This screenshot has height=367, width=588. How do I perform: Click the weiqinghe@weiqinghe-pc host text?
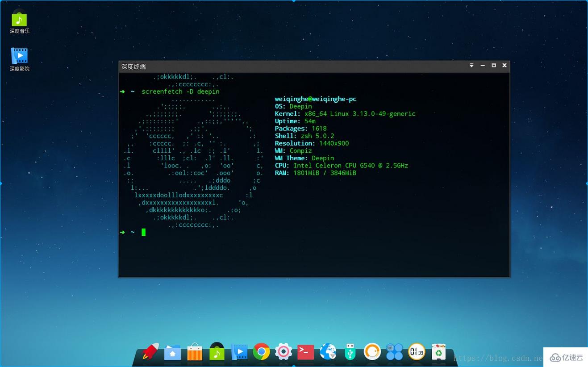tap(316, 99)
